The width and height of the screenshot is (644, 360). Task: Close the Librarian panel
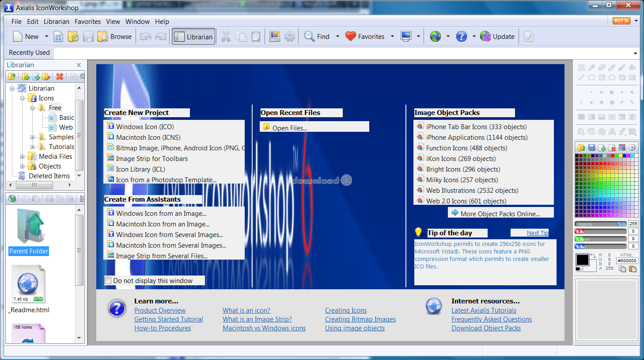click(79, 65)
